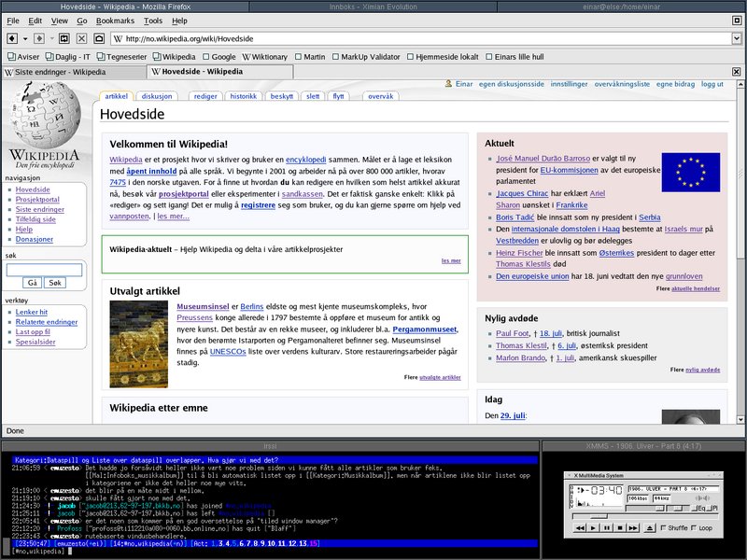Open the Back button history dropdown arrow
The image size is (747, 560).
(25, 38)
